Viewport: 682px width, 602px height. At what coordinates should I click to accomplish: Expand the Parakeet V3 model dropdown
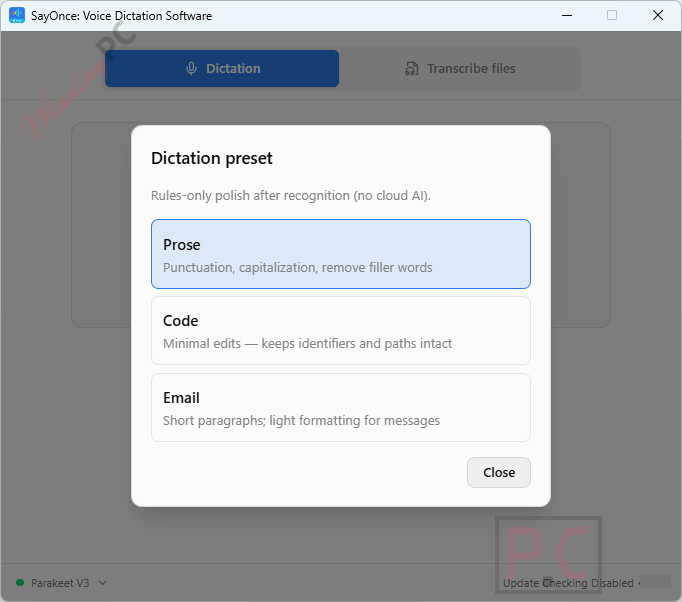pyautogui.click(x=103, y=583)
